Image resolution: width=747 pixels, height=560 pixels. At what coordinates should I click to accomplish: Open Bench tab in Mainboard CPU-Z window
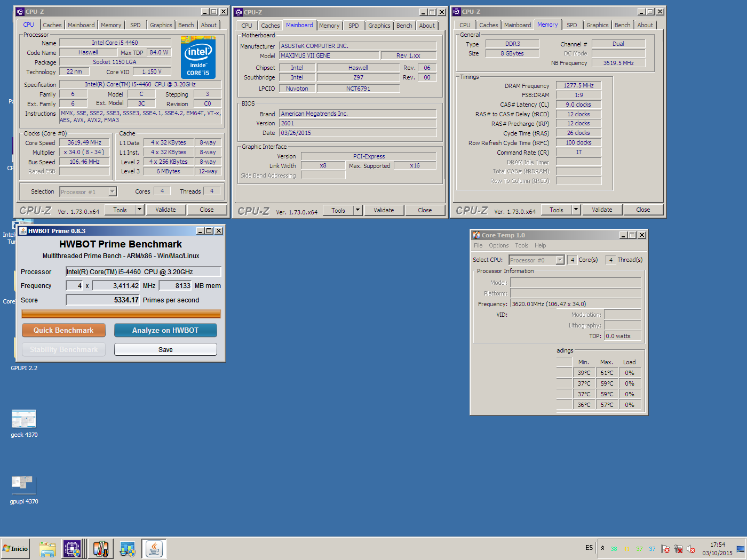pyautogui.click(x=404, y=26)
